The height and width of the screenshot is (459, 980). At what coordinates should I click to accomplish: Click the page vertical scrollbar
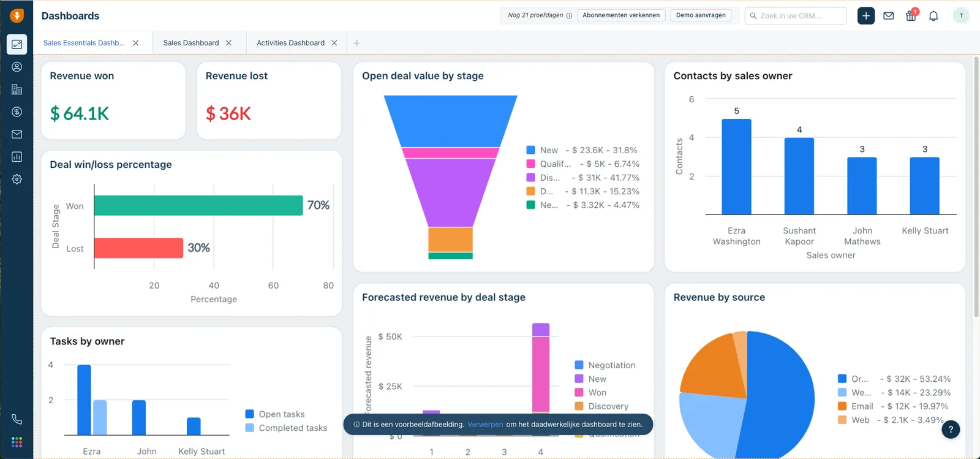click(x=976, y=187)
